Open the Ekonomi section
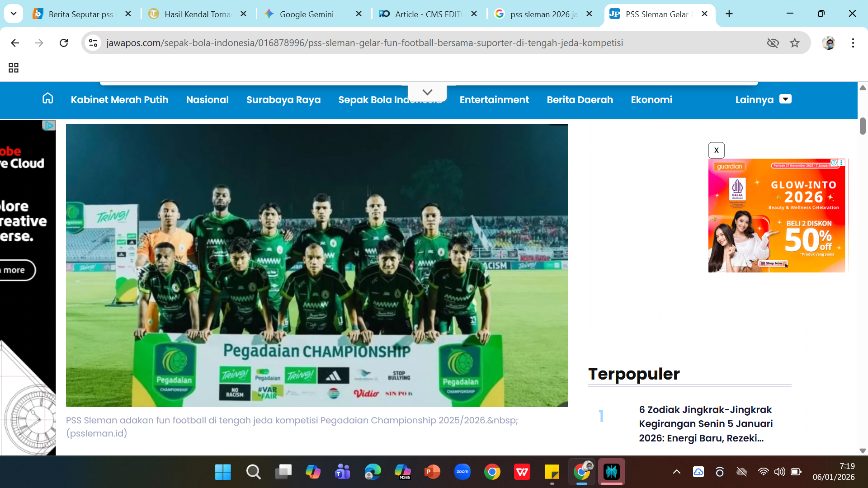This screenshot has width=868, height=488. pos(651,100)
